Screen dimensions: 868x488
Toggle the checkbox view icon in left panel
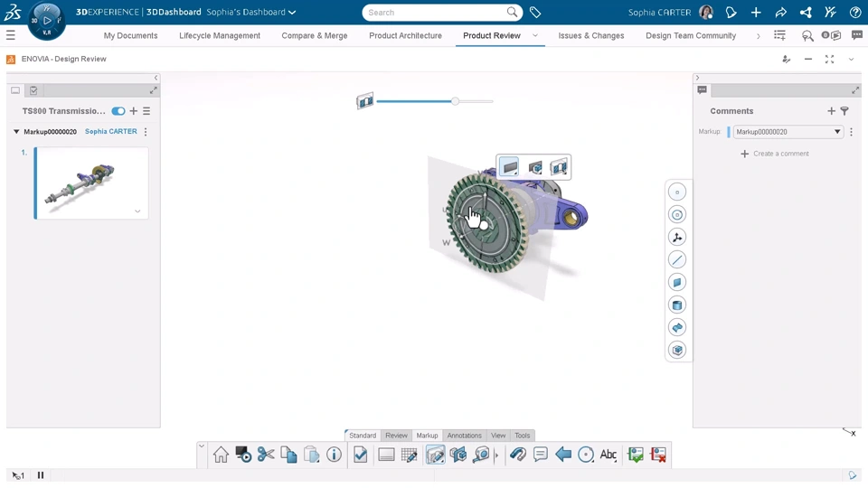coord(33,90)
